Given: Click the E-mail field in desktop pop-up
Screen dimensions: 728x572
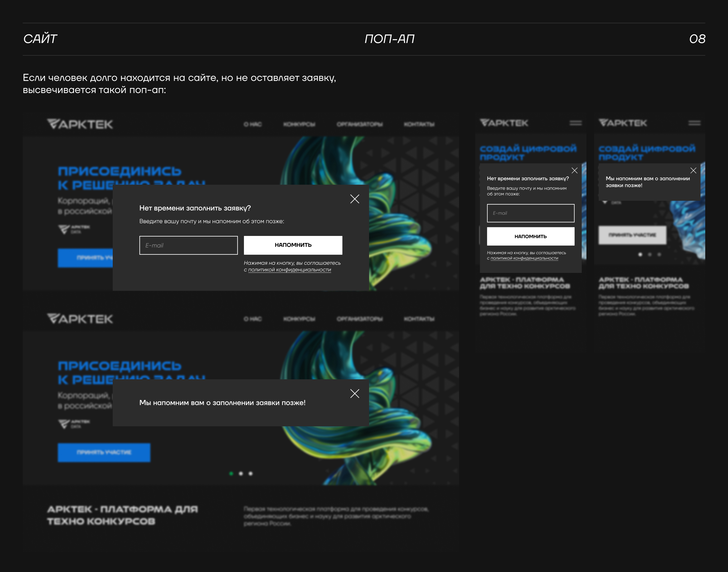Looking at the screenshot, I should click(x=188, y=245).
